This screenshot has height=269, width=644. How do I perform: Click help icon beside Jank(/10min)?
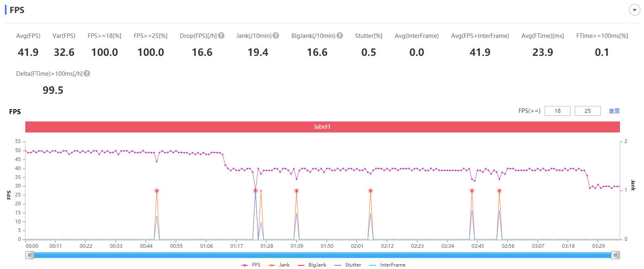tap(276, 36)
